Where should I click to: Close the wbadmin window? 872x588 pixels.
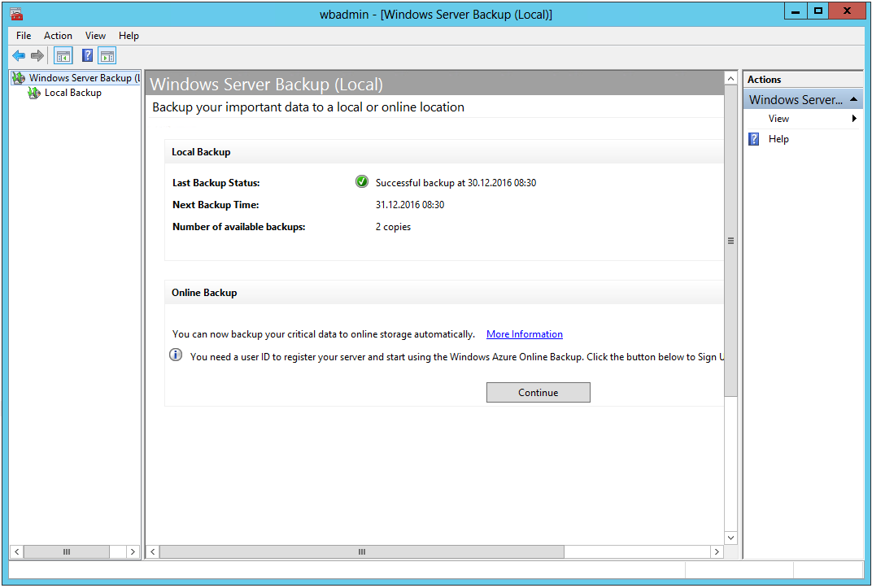point(847,11)
